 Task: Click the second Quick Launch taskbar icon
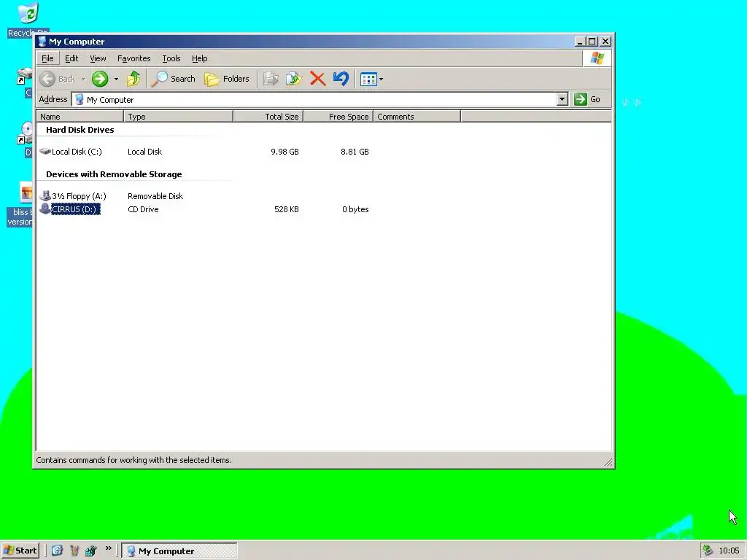click(x=74, y=551)
